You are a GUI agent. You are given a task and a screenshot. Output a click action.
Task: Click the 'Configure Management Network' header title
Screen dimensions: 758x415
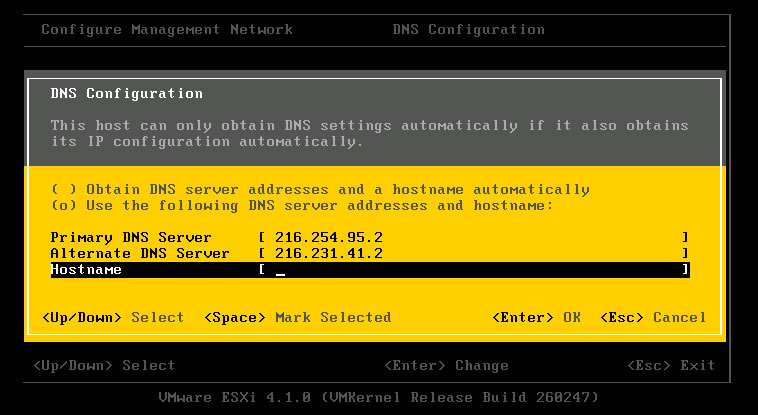[167, 30]
